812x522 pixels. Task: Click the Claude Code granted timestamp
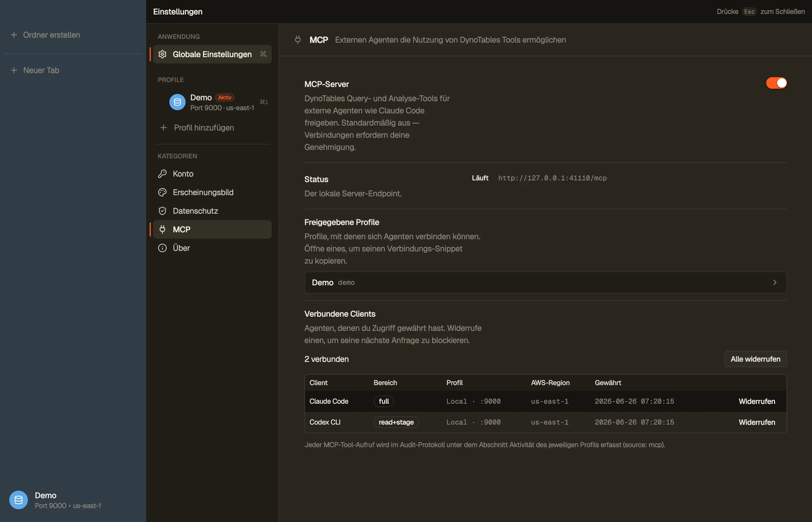pos(634,401)
